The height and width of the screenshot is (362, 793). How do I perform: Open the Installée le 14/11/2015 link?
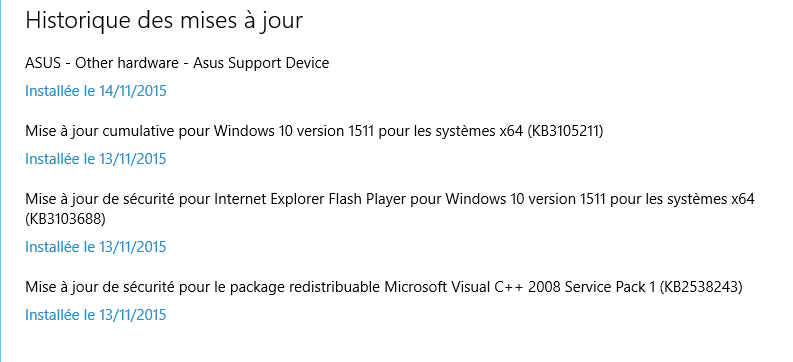point(96,91)
